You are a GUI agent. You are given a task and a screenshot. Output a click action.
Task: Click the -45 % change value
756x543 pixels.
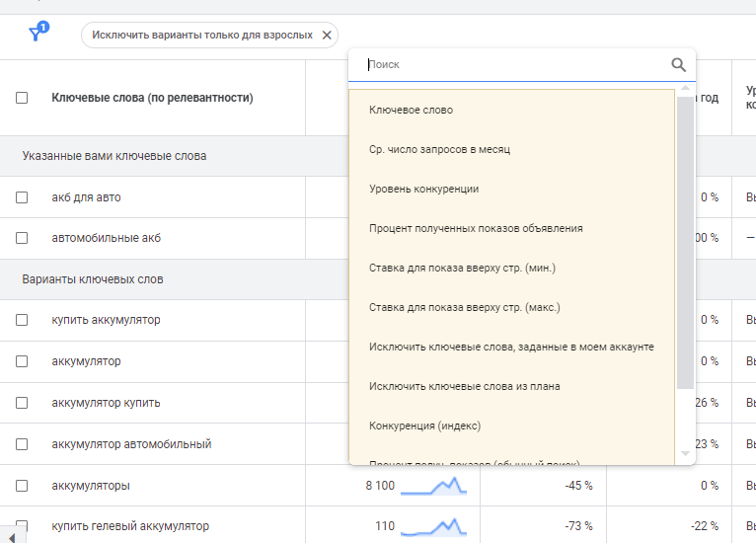578,486
